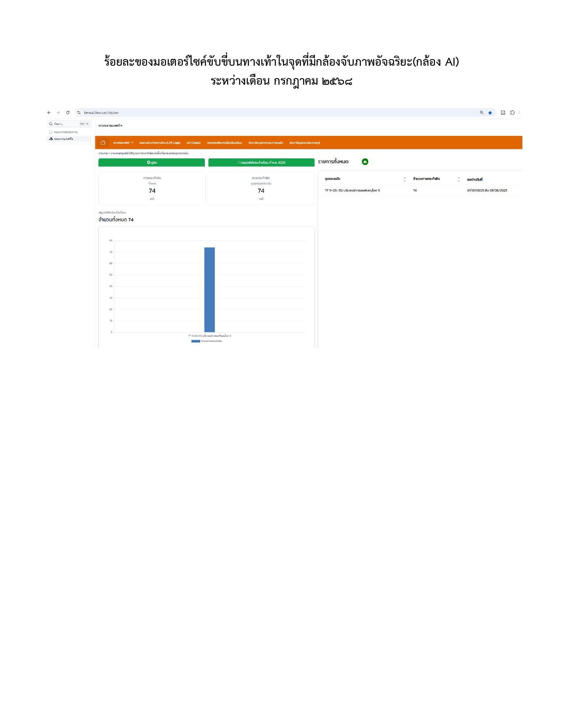Click the date range cell 01/07/2025 ถึง 01/08/2025
Viewport: 563px width, 728px height.
coord(487,191)
